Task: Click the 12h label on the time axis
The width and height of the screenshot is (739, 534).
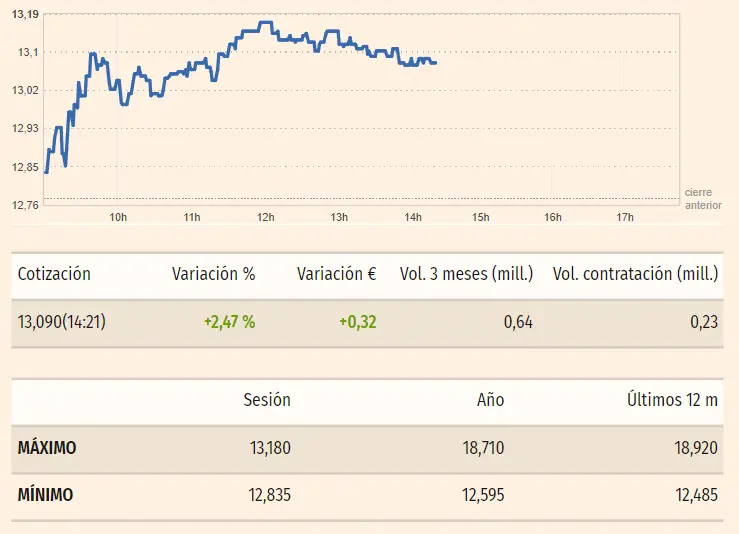Action: click(x=265, y=217)
